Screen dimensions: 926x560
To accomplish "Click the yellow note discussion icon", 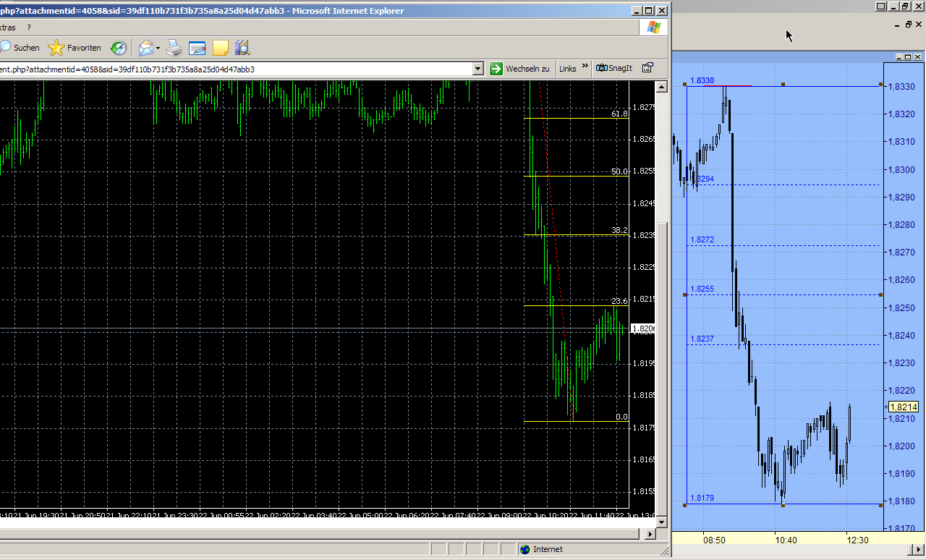I will tap(221, 48).
